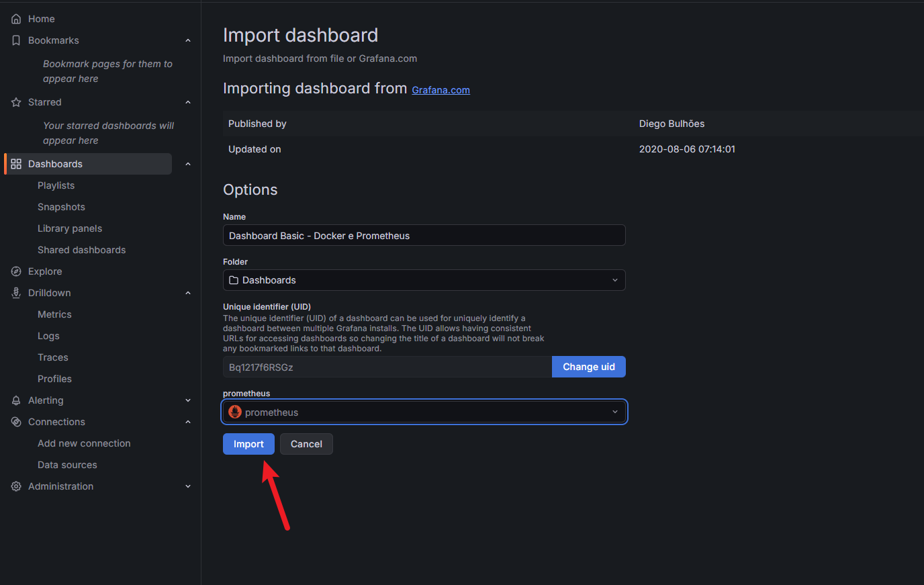Click the Drilldown label
Screen dimensions: 924x585
50,293
